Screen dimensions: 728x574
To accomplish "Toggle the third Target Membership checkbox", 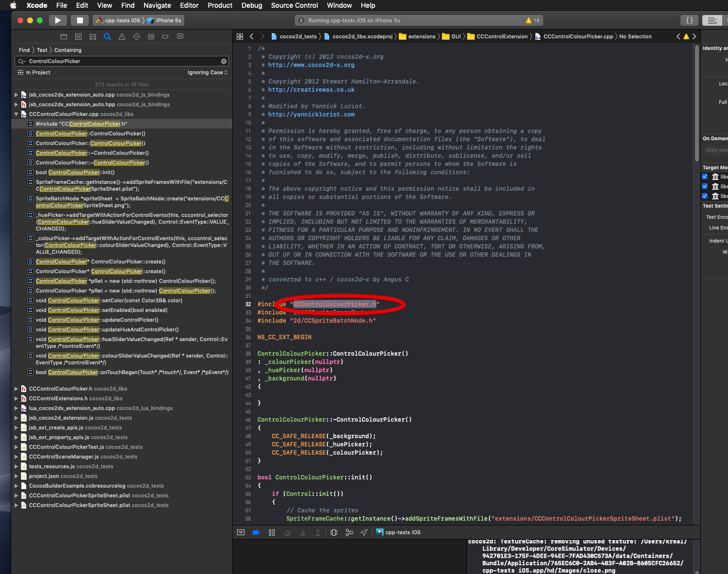I will (x=705, y=196).
